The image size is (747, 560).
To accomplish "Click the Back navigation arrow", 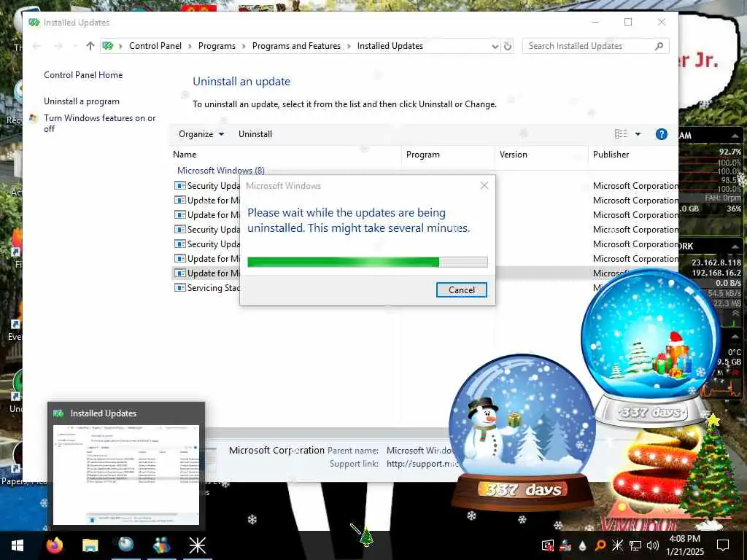I will [36, 46].
